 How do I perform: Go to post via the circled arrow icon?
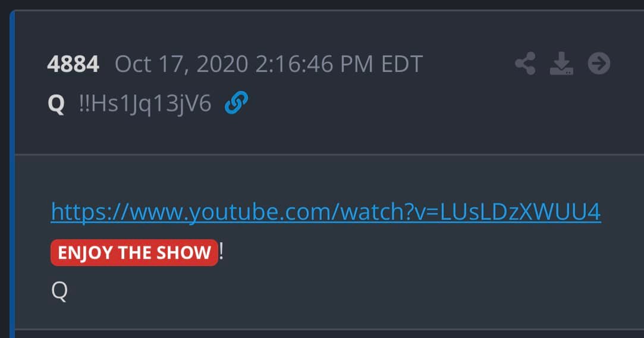point(599,63)
